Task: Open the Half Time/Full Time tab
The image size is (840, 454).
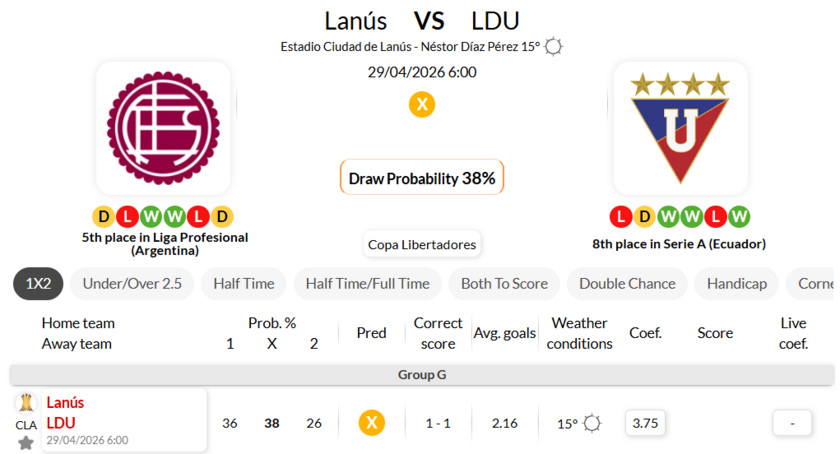Action: pyautogui.click(x=367, y=283)
